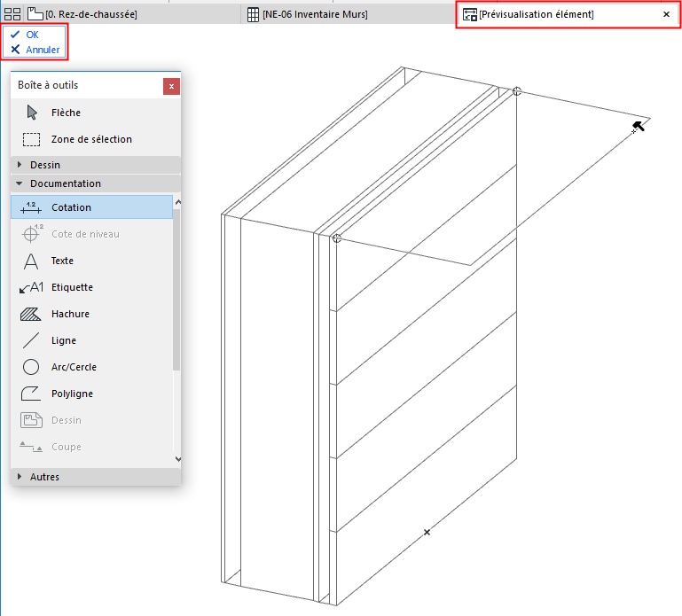Activate the Cotation dimension tool
Viewport: 682px width, 616px height.
[91, 207]
